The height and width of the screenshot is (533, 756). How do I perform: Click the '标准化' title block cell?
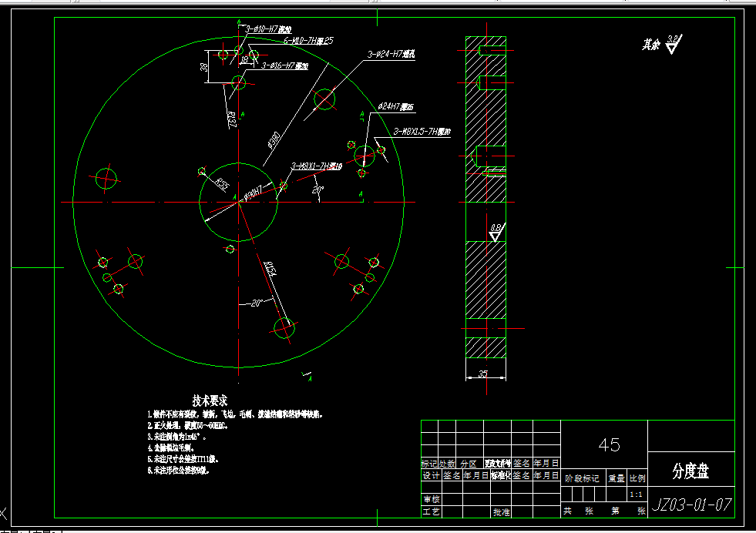pyautogui.click(x=501, y=476)
